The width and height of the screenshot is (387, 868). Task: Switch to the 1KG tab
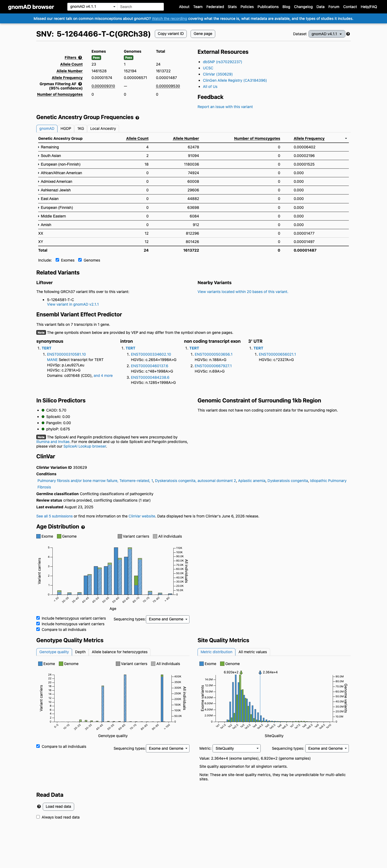81,129
